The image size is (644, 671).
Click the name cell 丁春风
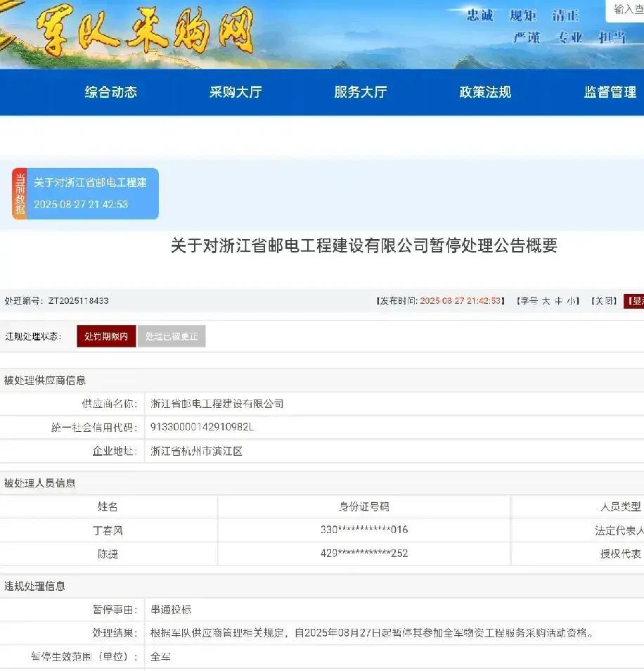click(x=108, y=530)
